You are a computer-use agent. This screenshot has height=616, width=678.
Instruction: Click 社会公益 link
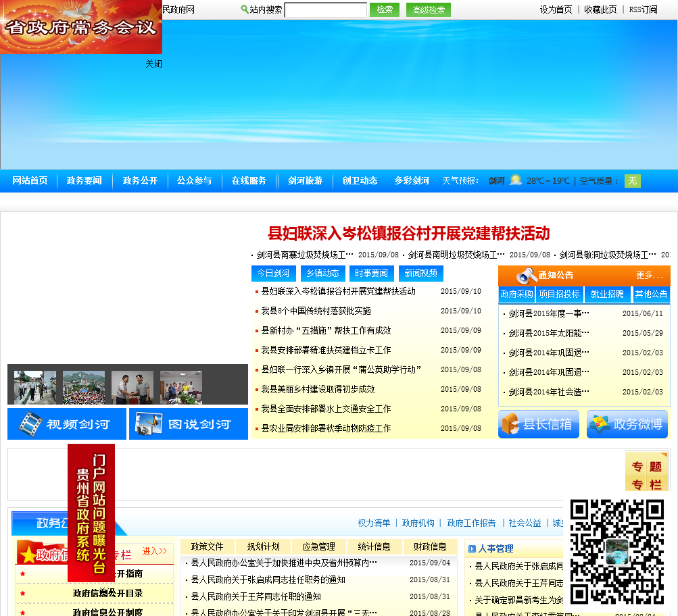(525, 523)
